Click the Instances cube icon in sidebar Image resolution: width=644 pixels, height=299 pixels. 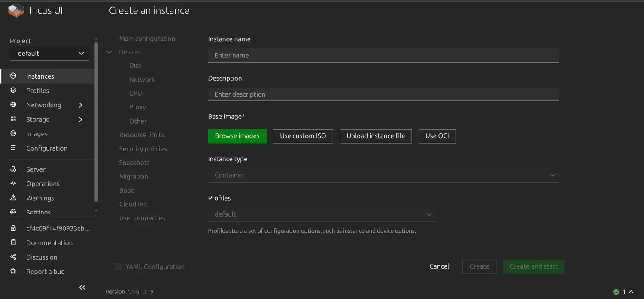(x=13, y=76)
